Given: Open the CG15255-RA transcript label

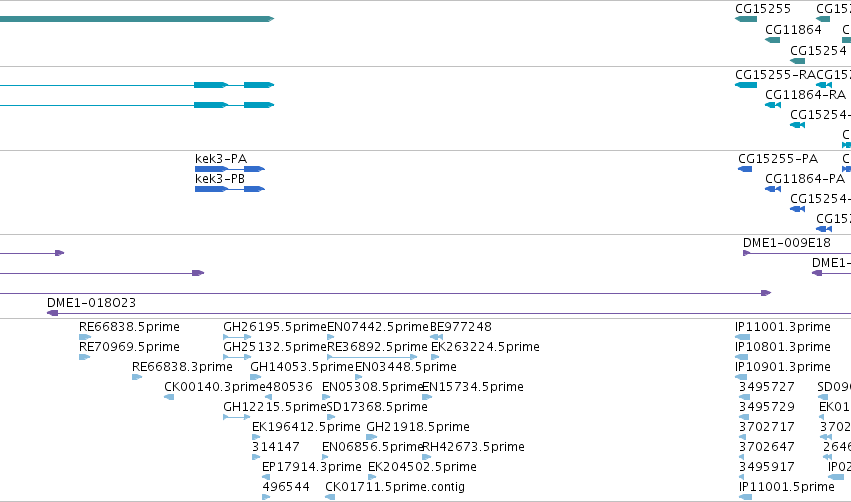Looking at the screenshot, I should (x=775, y=74).
